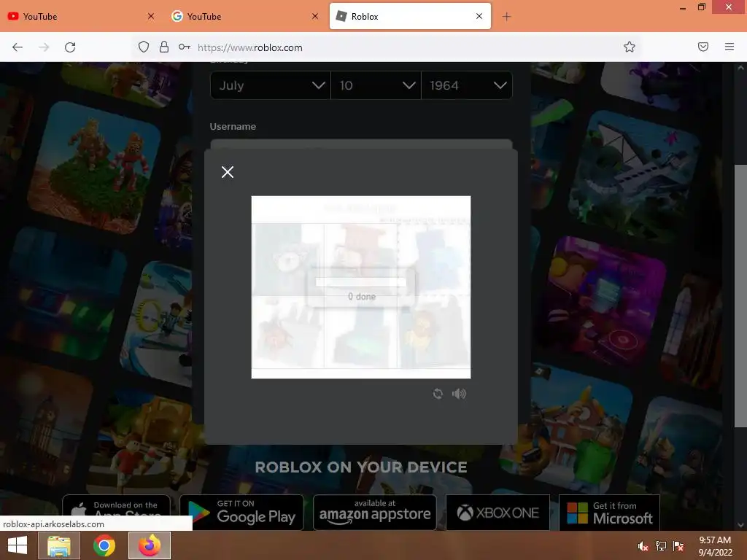Switch to the audio captcha challenge
This screenshot has height=560, width=747.
coord(459,393)
